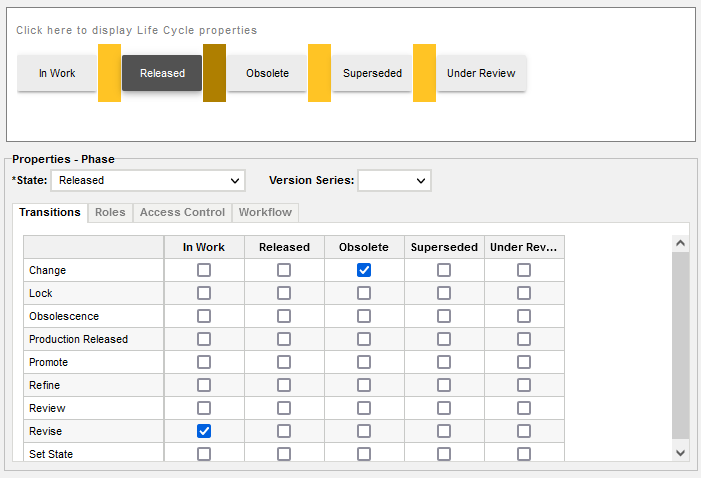This screenshot has width=701, height=478.
Task: Click the scroll down arrow in Transitions table
Action: click(681, 452)
